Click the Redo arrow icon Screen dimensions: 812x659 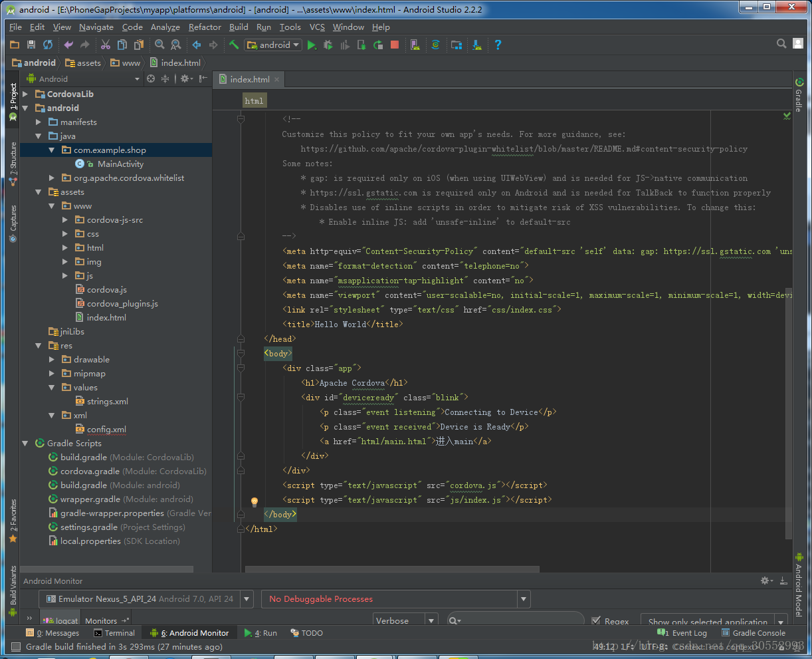pyautogui.click(x=84, y=45)
